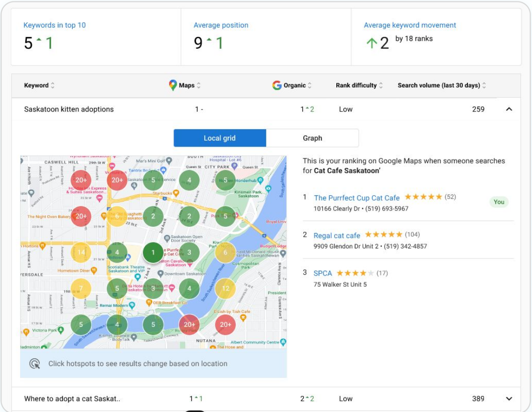Viewport: 532px width, 412px height.
Task: Select hotspot 6 near Ronald McDonald House
Action: tap(225, 252)
